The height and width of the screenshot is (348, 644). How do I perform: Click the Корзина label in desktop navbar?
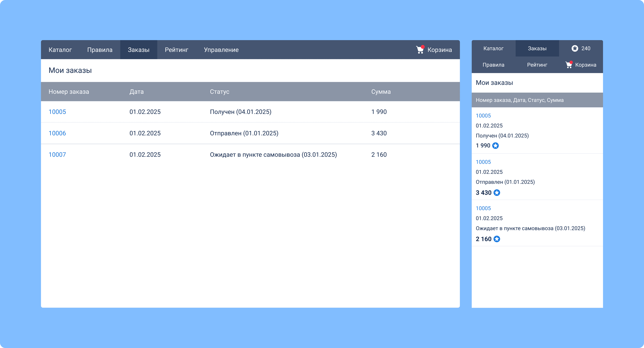coord(440,50)
